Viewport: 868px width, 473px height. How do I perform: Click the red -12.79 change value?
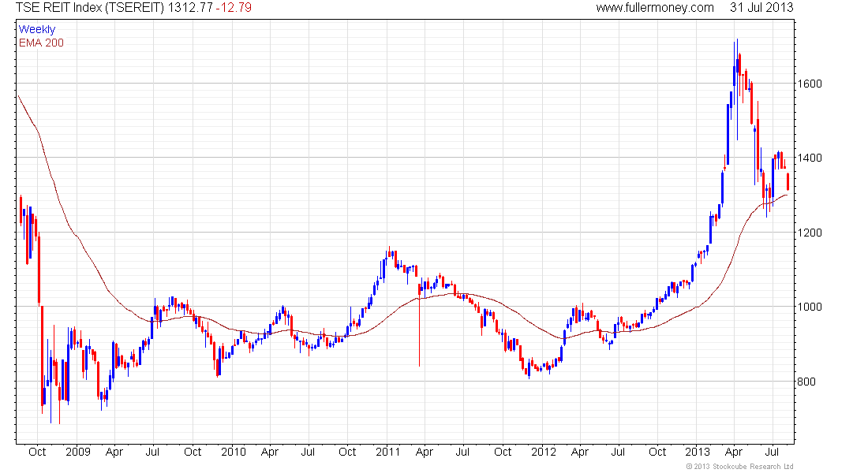click(234, 8)
